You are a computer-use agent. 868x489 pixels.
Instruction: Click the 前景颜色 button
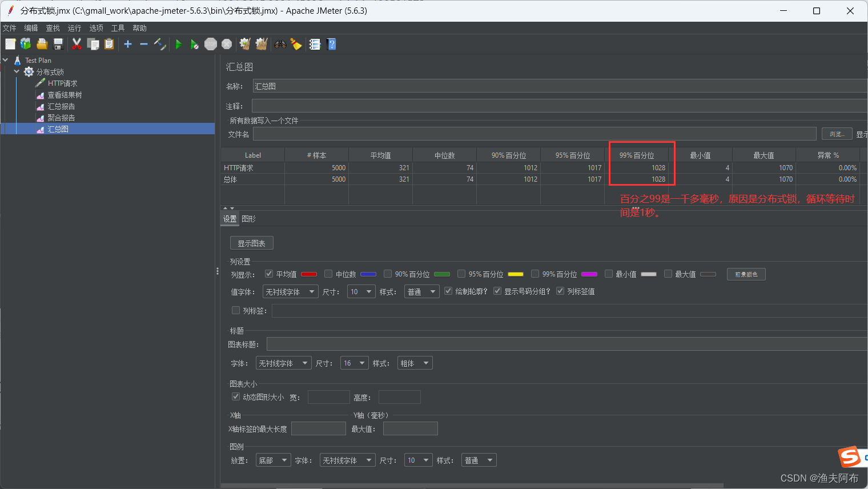pos(746,274)
